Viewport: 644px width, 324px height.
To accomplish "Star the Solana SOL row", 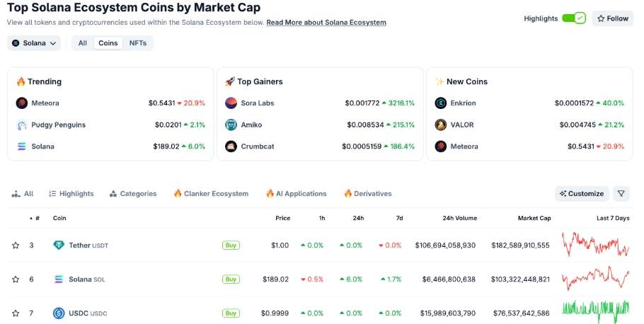I will coord(16,279).
